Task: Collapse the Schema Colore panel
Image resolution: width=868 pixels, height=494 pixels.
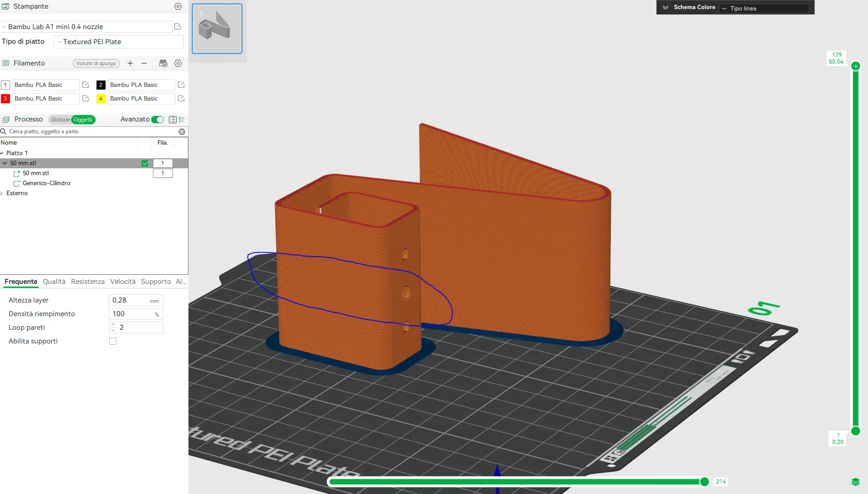Action: 665,7
